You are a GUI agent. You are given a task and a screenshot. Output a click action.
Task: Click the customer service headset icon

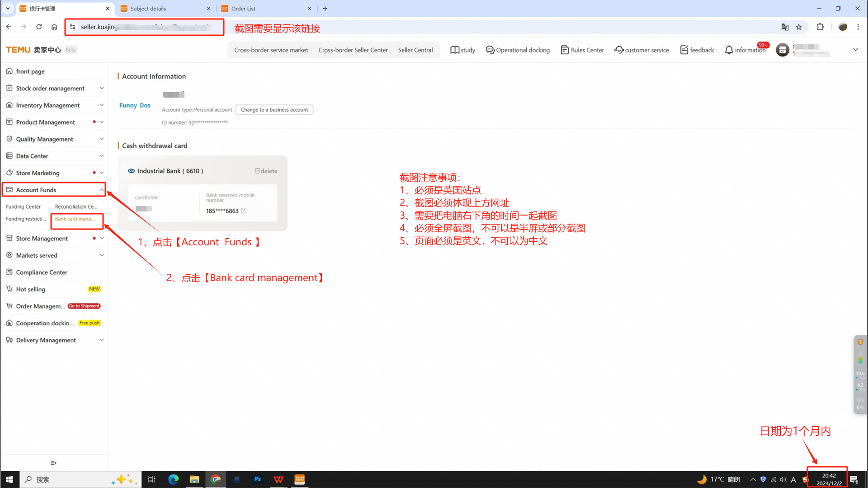pos(619,50)
